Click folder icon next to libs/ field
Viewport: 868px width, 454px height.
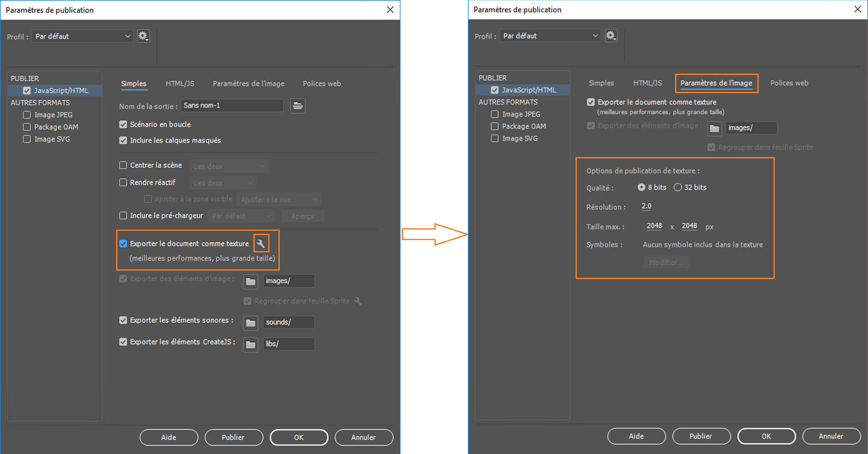pyautogui.click(x=250, y=344)
